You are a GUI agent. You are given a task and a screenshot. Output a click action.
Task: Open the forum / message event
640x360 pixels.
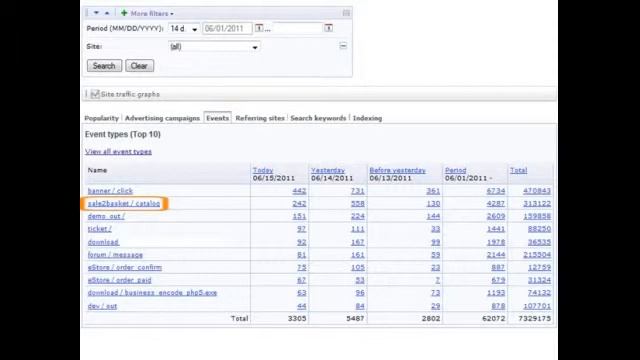tap(115, 255)
